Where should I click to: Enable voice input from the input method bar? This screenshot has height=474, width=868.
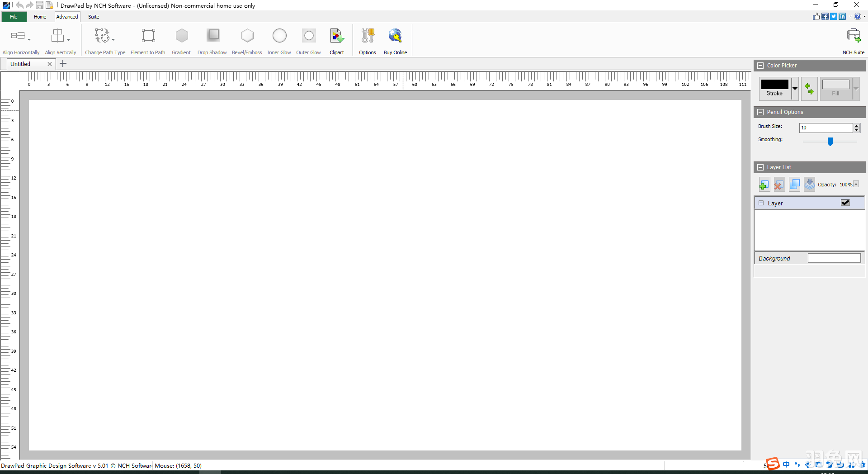[x=808, y=465]
